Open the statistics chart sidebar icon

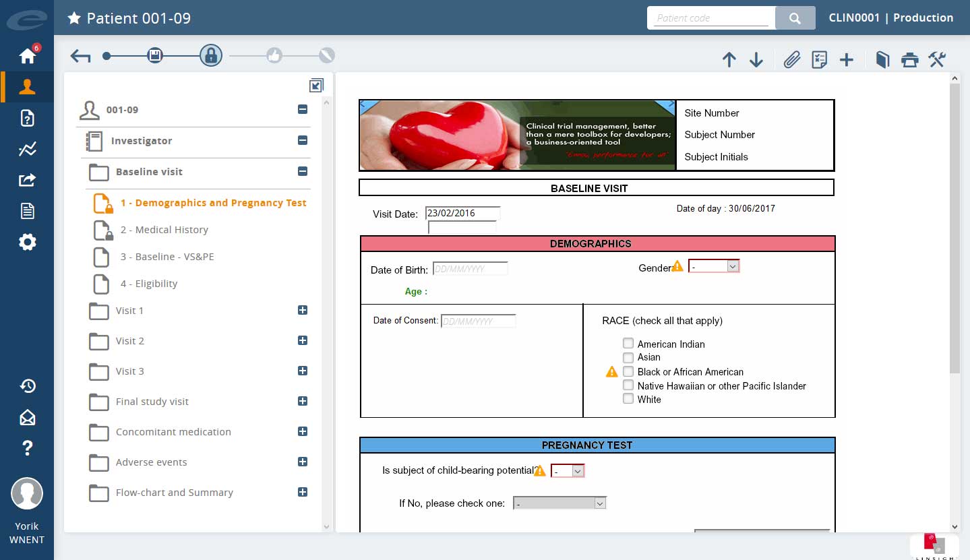click(x=27, y=149)
